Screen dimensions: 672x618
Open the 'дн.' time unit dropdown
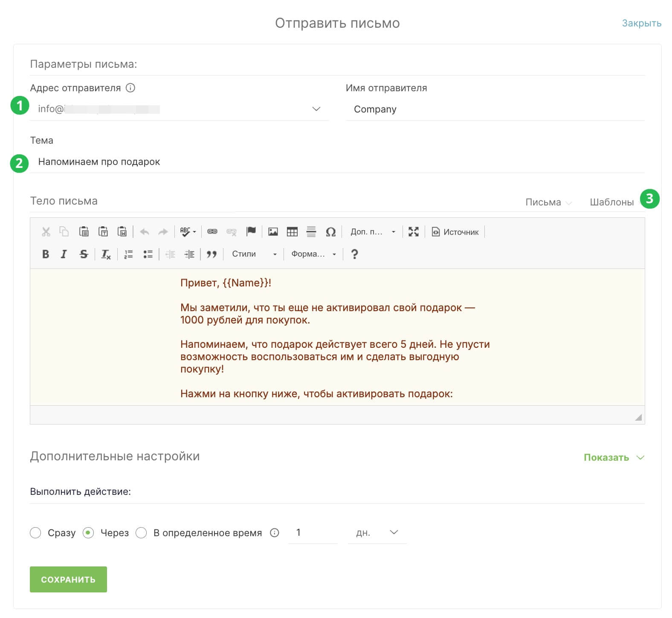(377, 533)
